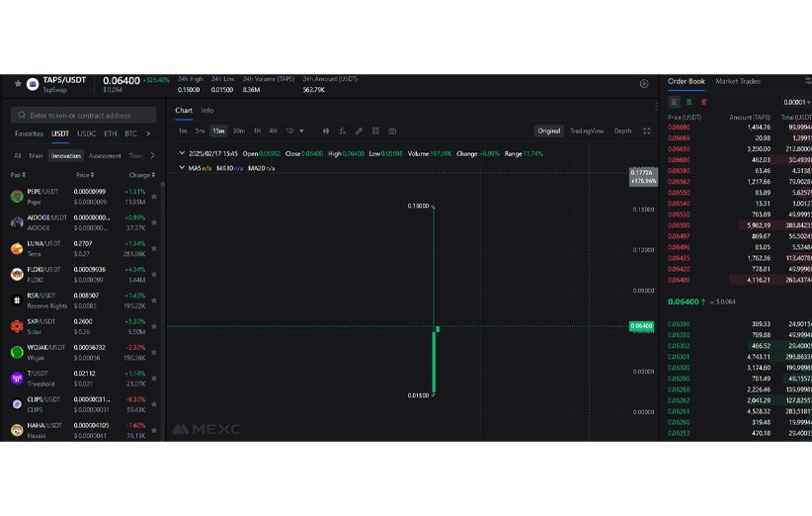Screen dimensions: 812x516
Task: Show only buy orders icon
Action: coord(690,102)
